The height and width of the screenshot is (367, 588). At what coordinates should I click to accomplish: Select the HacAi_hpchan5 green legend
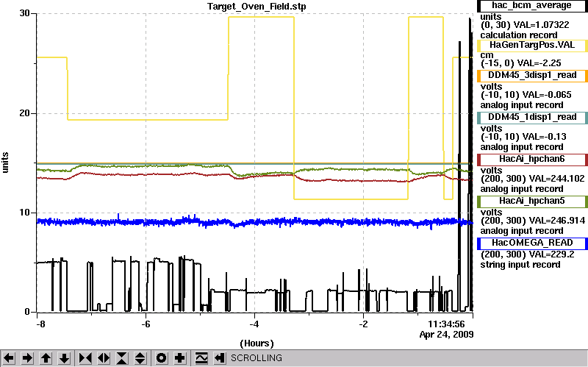pos(531,202)
